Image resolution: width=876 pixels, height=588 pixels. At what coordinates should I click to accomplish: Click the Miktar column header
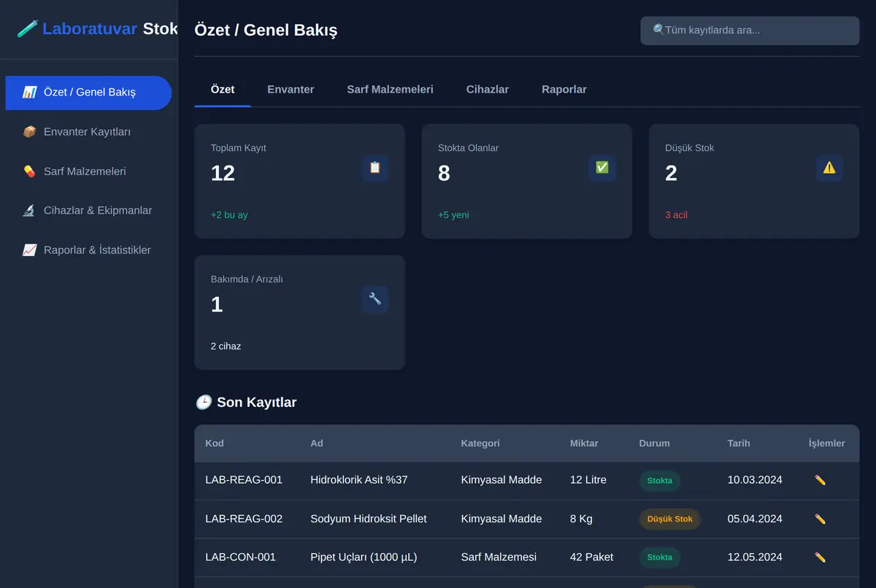584,444
